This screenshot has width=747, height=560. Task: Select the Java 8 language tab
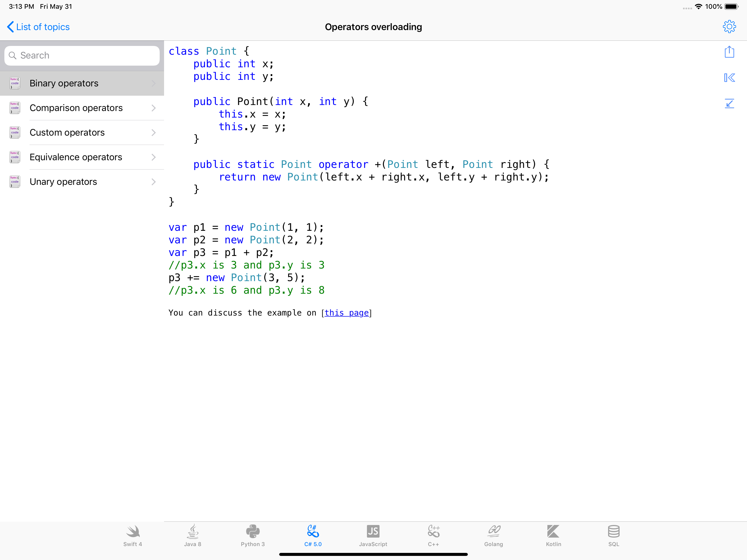click(192, 535)
